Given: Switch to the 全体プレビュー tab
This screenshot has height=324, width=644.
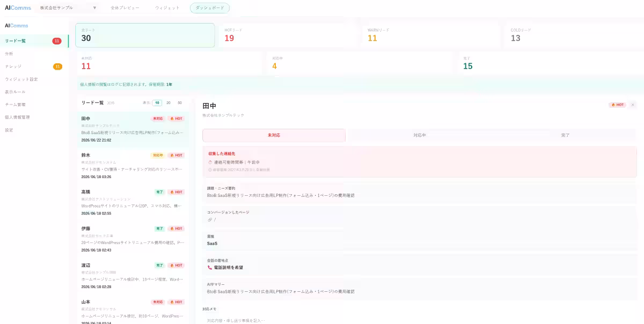Looking at the screenshot, I should [x=125, y=8].
